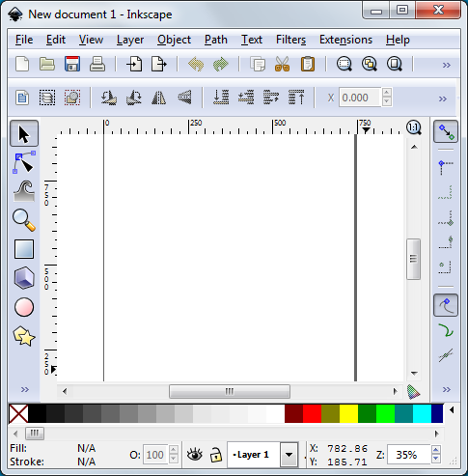This screenshot has width=468, height=476.
Task: Open color management icon at canvas corner
Action: pos(414,391)
